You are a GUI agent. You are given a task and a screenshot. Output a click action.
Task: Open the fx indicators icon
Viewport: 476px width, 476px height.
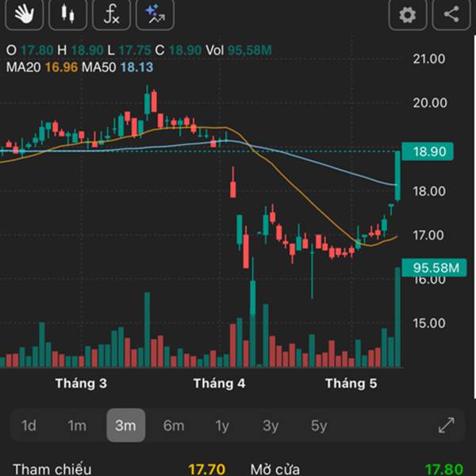pos(111,13)
